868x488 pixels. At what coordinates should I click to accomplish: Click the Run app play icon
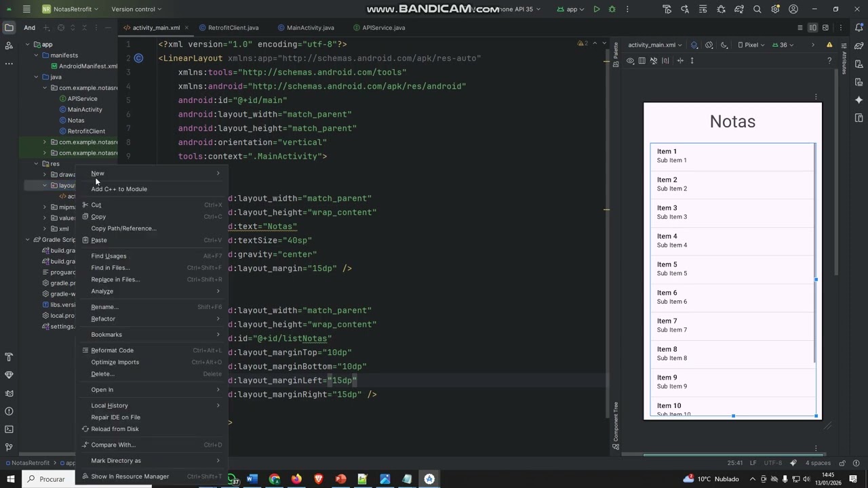click(596, 9)
